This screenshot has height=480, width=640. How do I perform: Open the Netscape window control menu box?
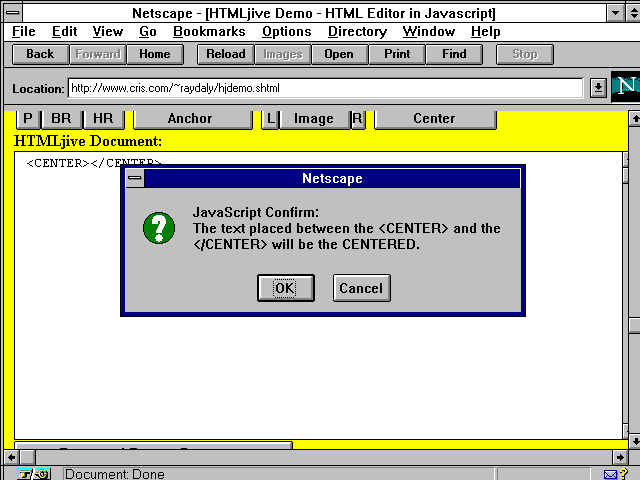pos(13,12)
